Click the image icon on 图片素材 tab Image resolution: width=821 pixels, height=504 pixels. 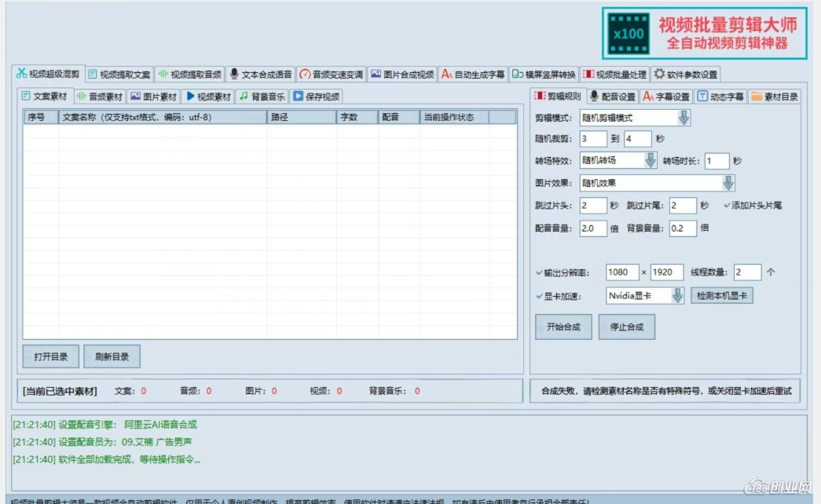point(136,96)
